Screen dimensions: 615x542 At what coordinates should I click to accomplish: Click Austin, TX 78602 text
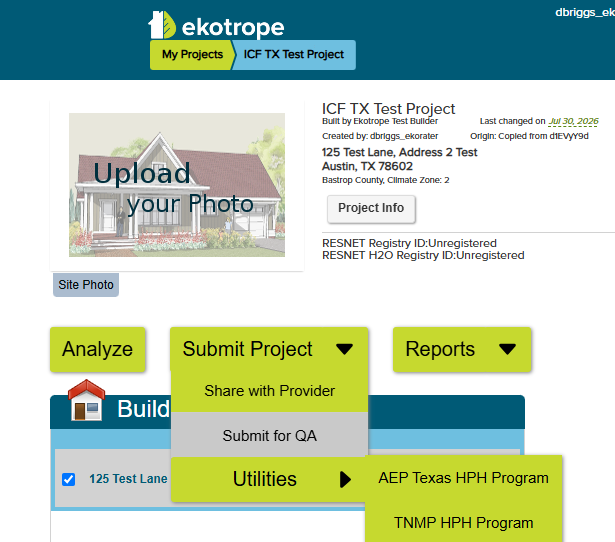pyautogui.click(x=367, y=166)
